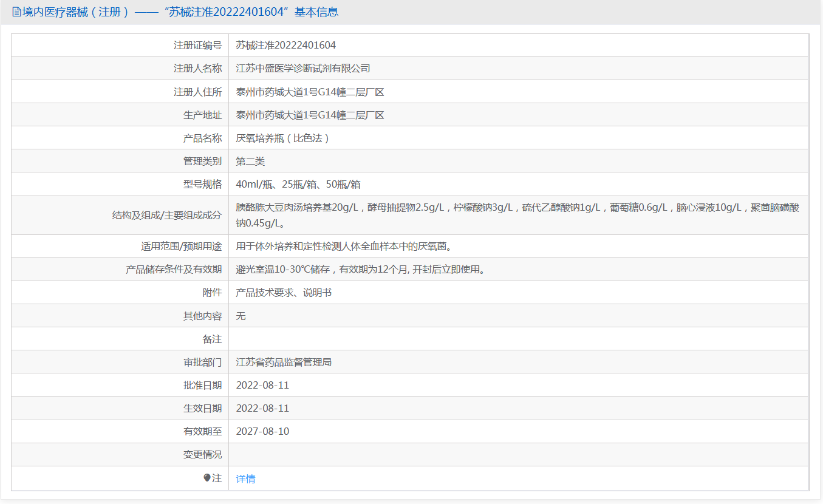Select storage text 避光室温10-30℃储存

[361, 269]
